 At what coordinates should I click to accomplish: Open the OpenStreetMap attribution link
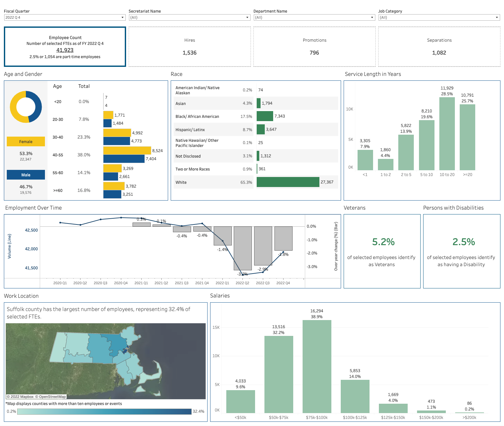click(51, 396)
